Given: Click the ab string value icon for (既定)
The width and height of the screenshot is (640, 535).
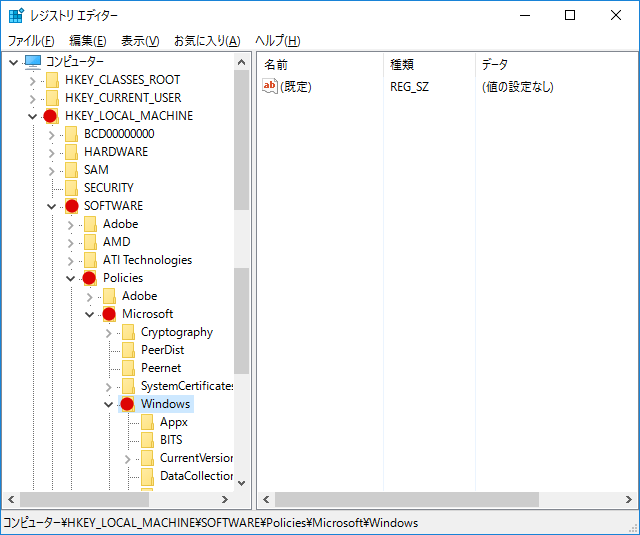Looking at the screenshot, I should (269, 86).
